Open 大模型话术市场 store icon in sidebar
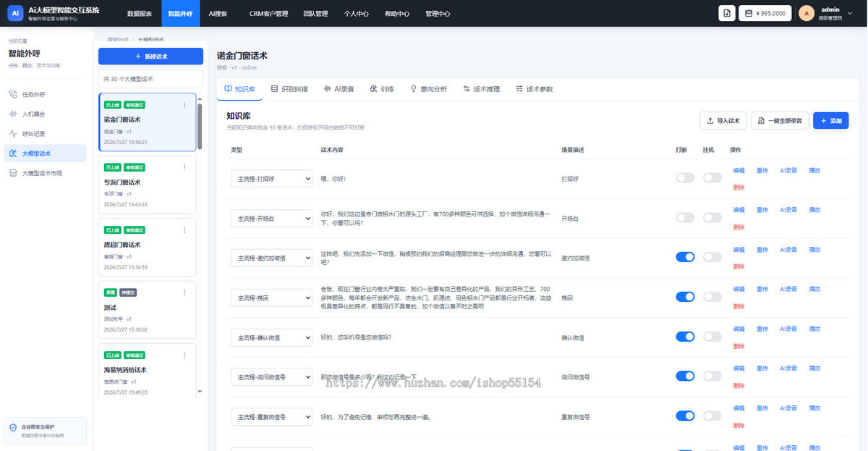 pos(13,173)
